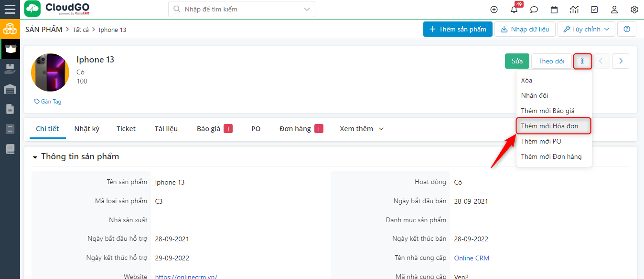This screenshot has height=279, width=644.
Task: Open the tasks checklist icon
Action: pos(594,10)
